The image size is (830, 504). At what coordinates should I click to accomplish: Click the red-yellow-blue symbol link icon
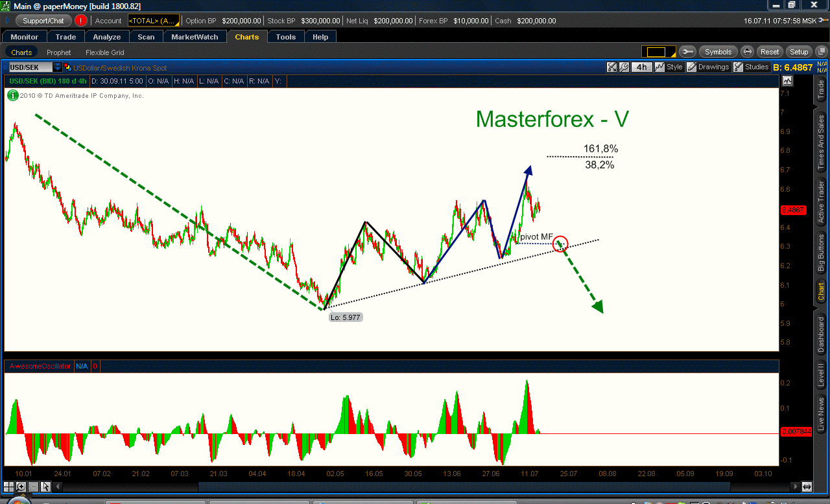pos(67,67)
